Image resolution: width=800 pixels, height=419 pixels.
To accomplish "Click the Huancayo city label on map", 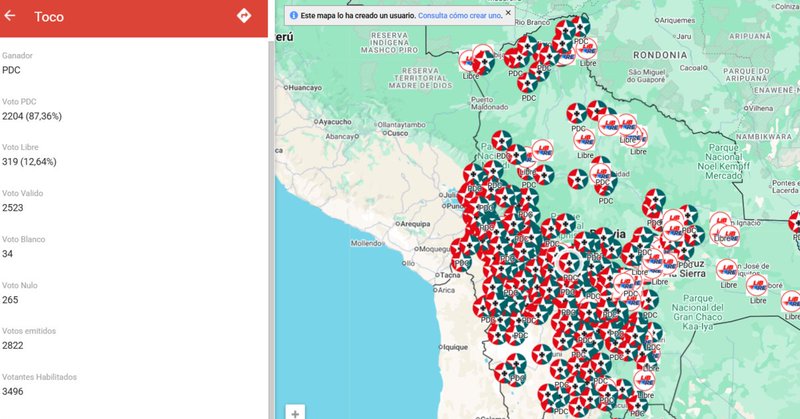I will click(x=305, y=88).
